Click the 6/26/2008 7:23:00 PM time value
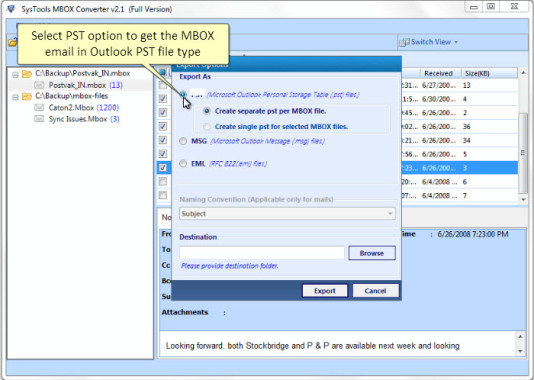 [473, 234]
